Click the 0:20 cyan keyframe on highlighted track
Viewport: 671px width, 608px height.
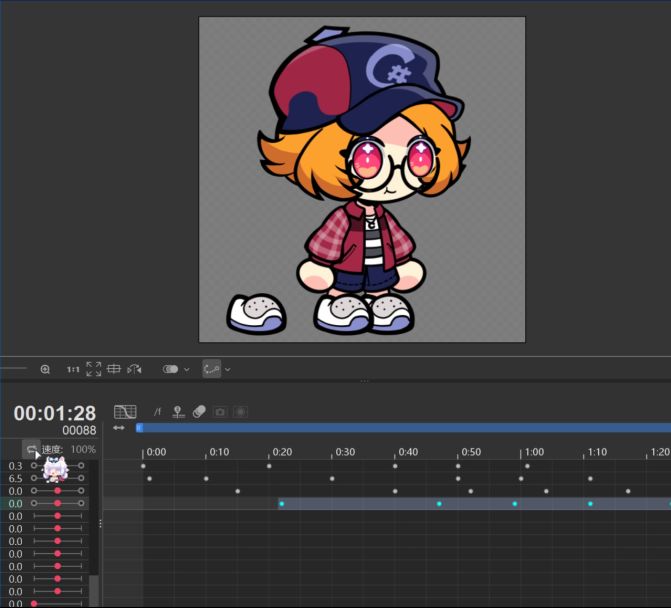pyautogui.click(x=282, y=504)
